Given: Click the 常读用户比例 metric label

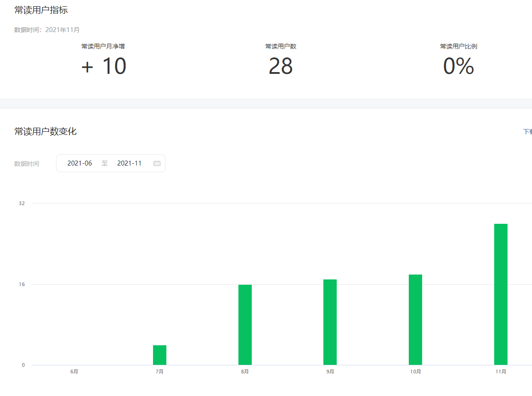Looking at the screenshot, I should coord(458,46).
